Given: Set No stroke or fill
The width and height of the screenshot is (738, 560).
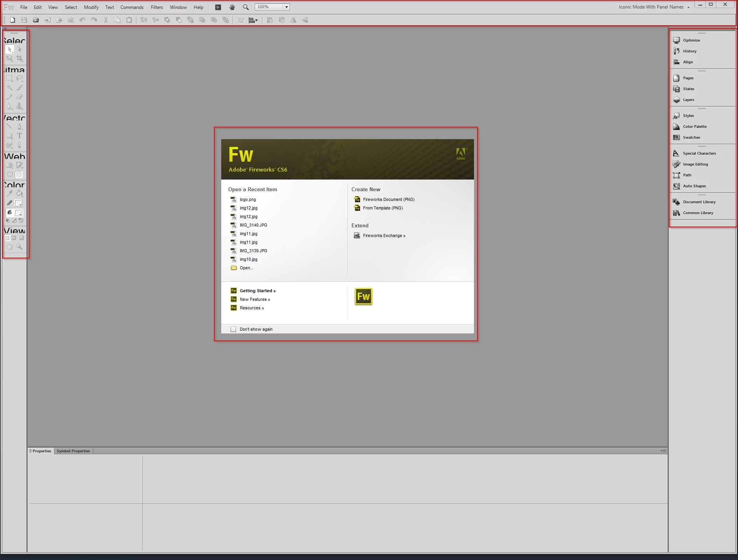Looking at the screenshot, I should coord(14,221).
